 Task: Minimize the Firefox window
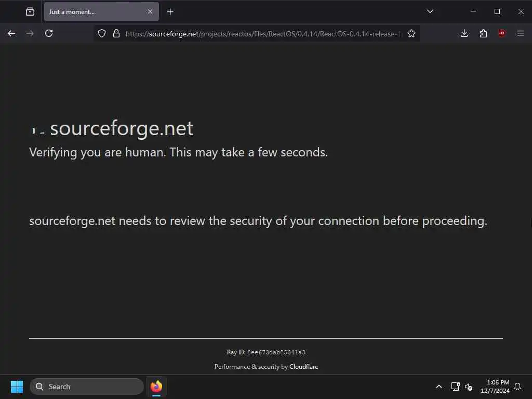(x=473, y=11)
